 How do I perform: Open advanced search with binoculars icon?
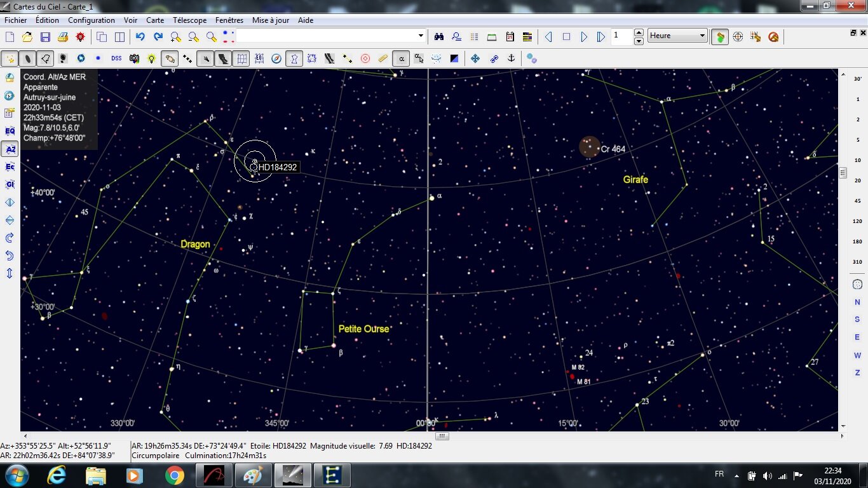[x=438, y=37]
